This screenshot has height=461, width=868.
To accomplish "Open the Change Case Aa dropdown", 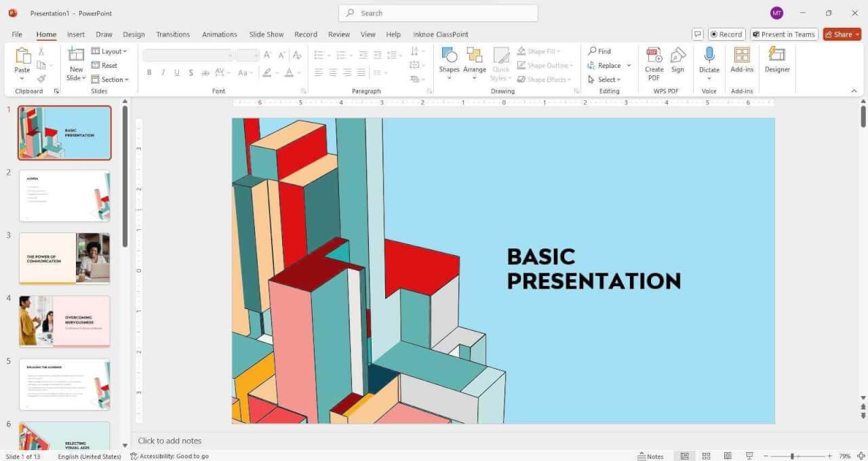I will coord(245,73).
